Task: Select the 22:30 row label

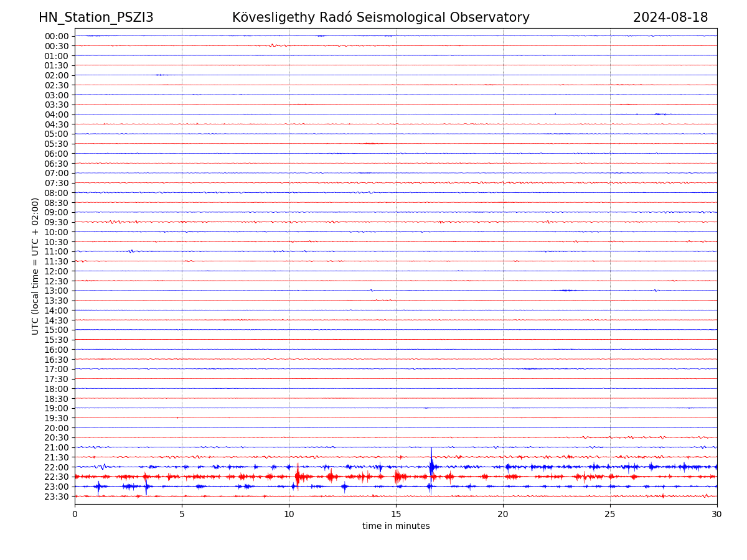Action: (x=57, y=477)
